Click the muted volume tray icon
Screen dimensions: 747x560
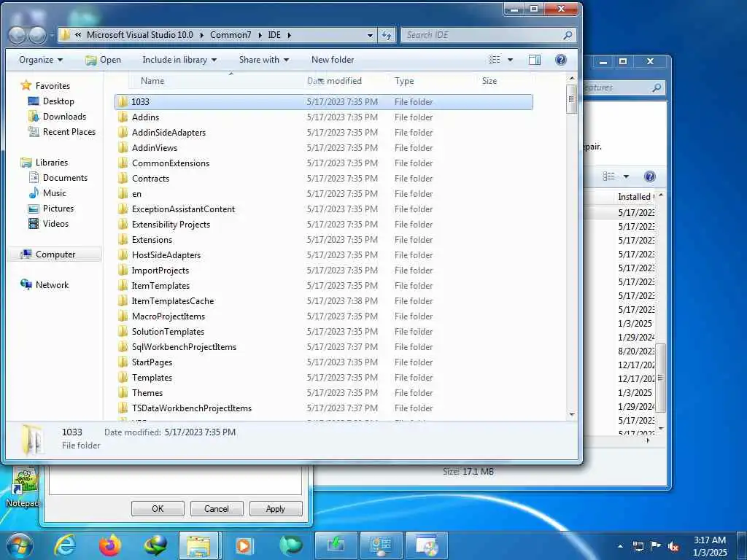[x=673, y=547]
